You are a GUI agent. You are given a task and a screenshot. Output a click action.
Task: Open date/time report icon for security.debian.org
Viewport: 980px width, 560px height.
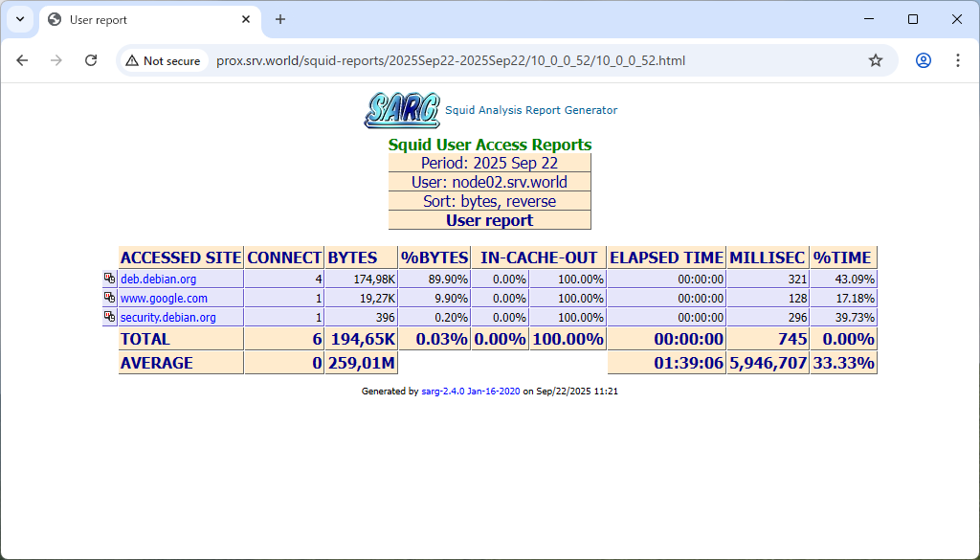(110, 317)
